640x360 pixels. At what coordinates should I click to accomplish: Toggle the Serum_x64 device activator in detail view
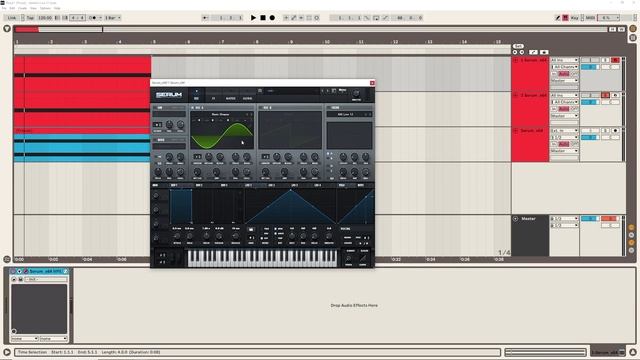[13, 271]
